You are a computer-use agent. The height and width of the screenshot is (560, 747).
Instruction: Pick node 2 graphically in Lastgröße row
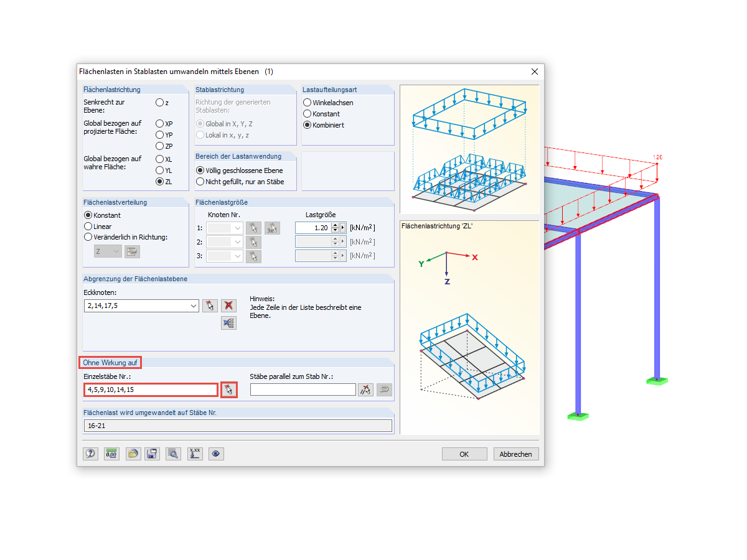(253, 242)
